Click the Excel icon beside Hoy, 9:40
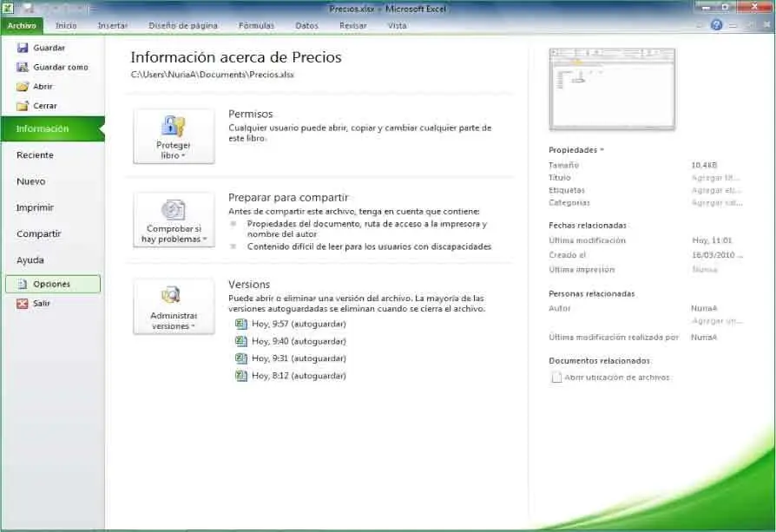776x532 pixels. pyautogui.click(x=241, y=341)
